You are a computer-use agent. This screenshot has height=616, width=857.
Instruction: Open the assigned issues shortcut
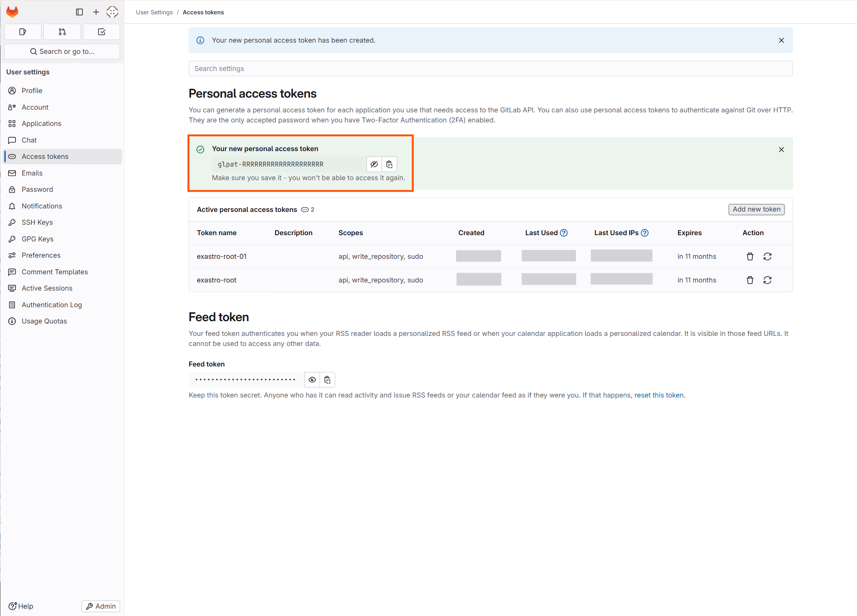23,32
